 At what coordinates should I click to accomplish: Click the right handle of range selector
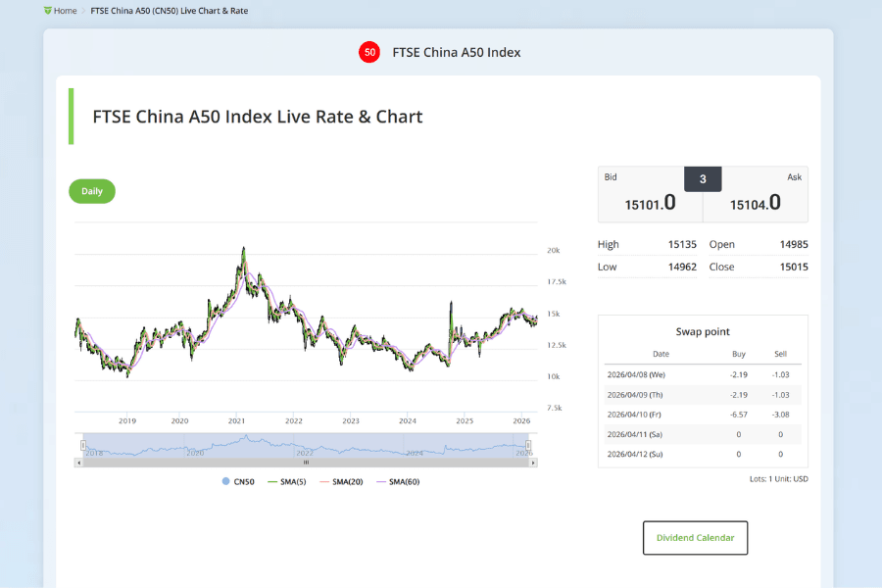(529, 445)
